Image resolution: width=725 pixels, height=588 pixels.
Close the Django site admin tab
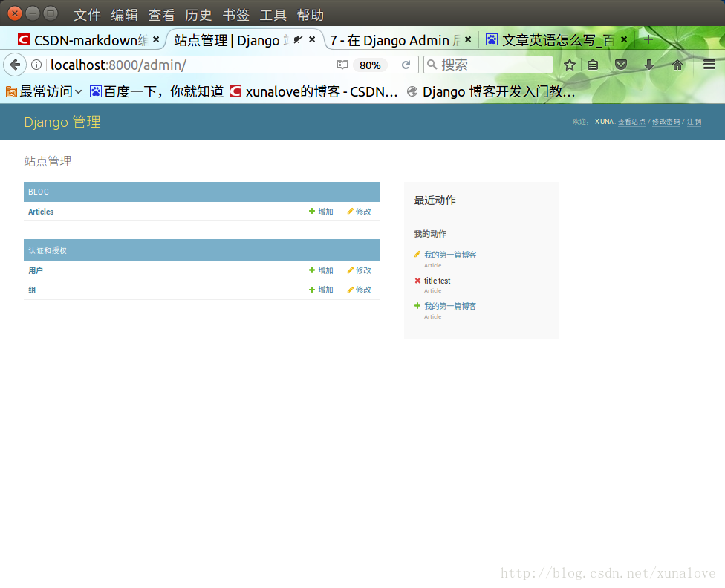[x=312, y=40]
